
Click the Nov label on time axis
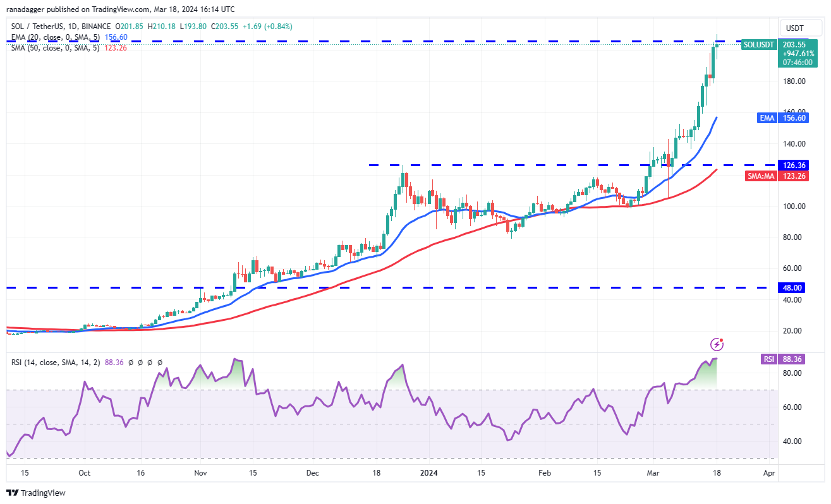click(x=200, y=472)
